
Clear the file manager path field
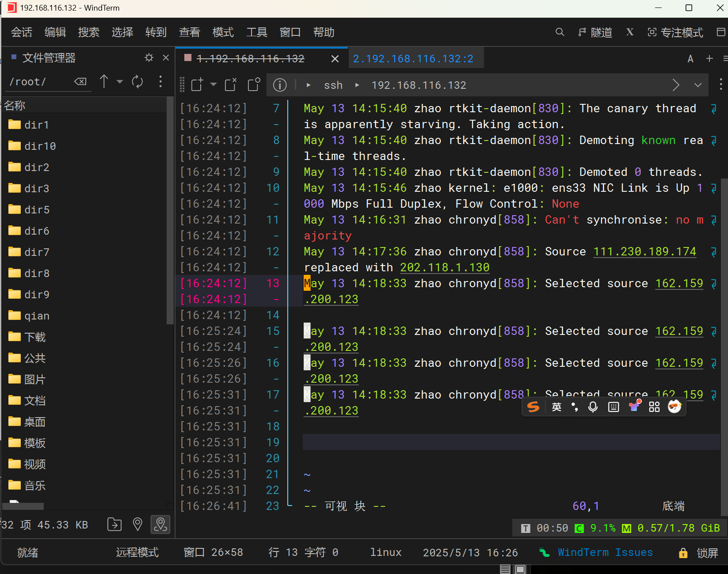click(x=80, y=81)
